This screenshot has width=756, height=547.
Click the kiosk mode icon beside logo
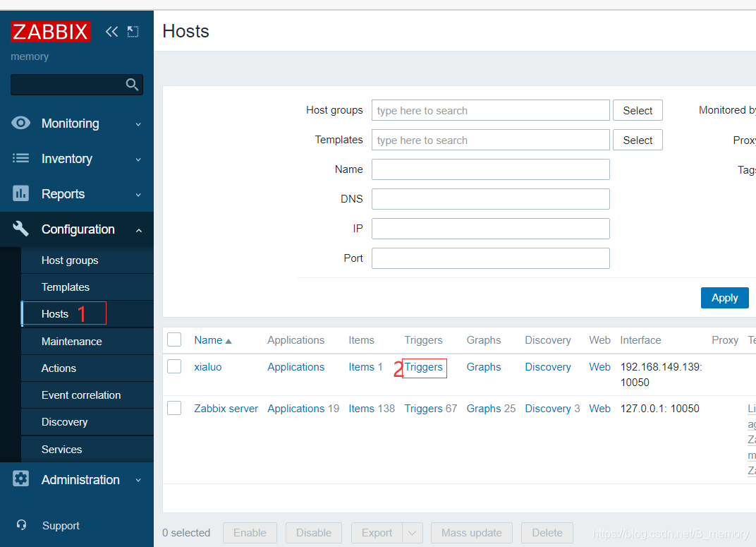[133, 32]
